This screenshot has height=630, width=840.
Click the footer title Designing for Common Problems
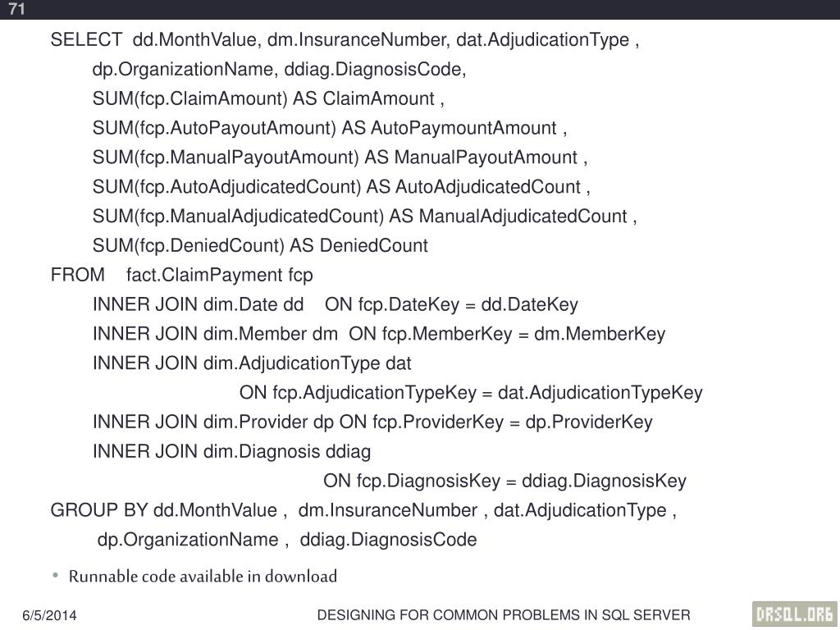504,615
